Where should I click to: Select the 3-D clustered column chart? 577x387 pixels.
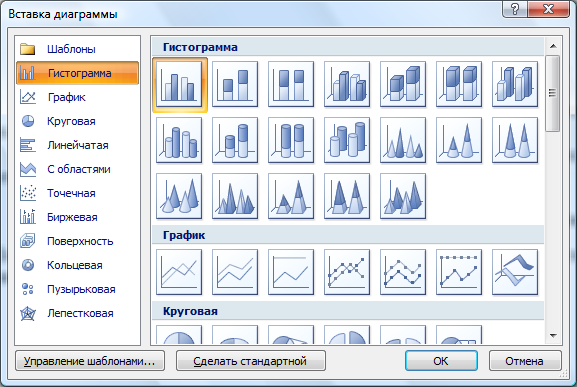(347, 84)
